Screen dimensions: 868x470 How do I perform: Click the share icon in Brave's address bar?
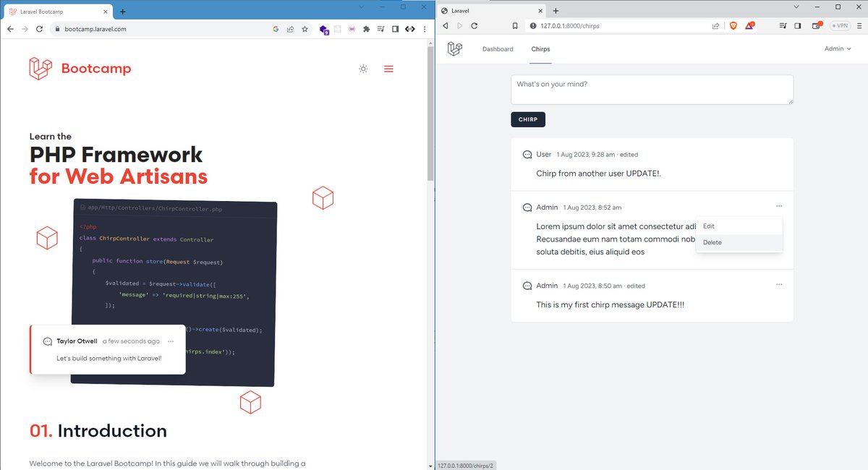click(715, 25)
